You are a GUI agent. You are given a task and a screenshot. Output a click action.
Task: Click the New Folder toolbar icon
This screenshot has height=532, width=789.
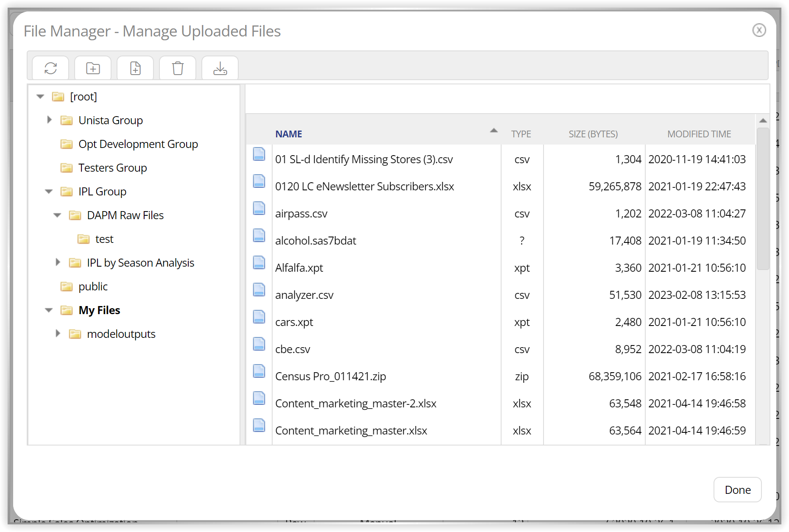[93, 68]
